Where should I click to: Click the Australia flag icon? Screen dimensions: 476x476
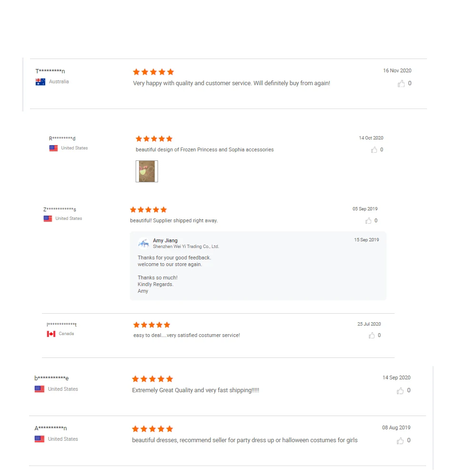40,82
